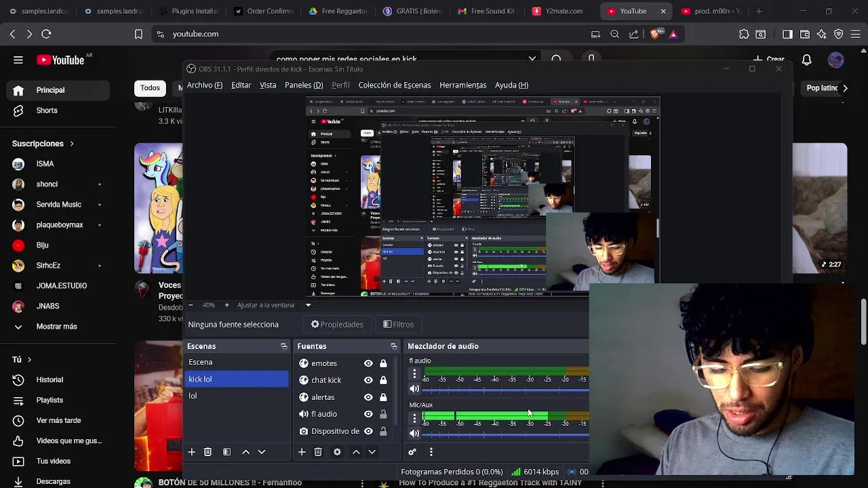Open the Archivo menu in OBS
This screenshot has width=868, height=488.
tap(205, 85)
